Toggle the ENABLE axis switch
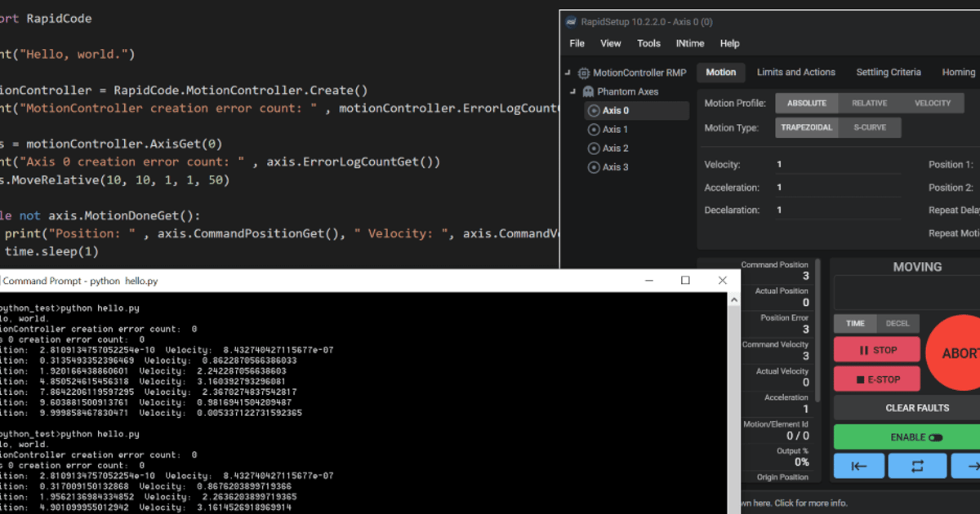 936,437
